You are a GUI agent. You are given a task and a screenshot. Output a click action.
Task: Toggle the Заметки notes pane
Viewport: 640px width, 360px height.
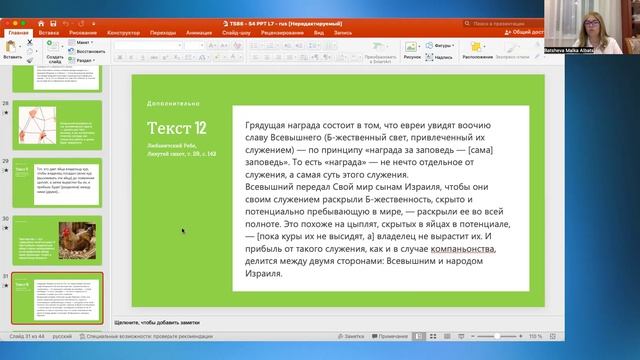pyautogui.click(x=351, y=336)
